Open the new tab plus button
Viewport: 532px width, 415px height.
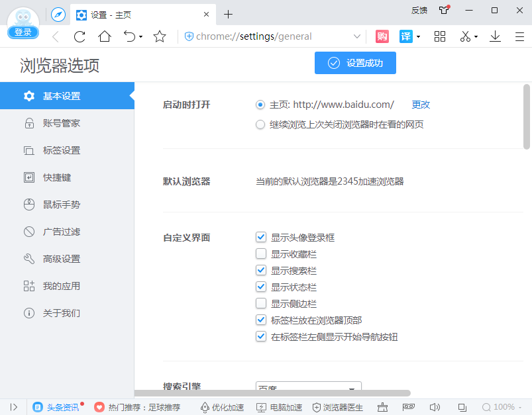[x=229, y=15]
